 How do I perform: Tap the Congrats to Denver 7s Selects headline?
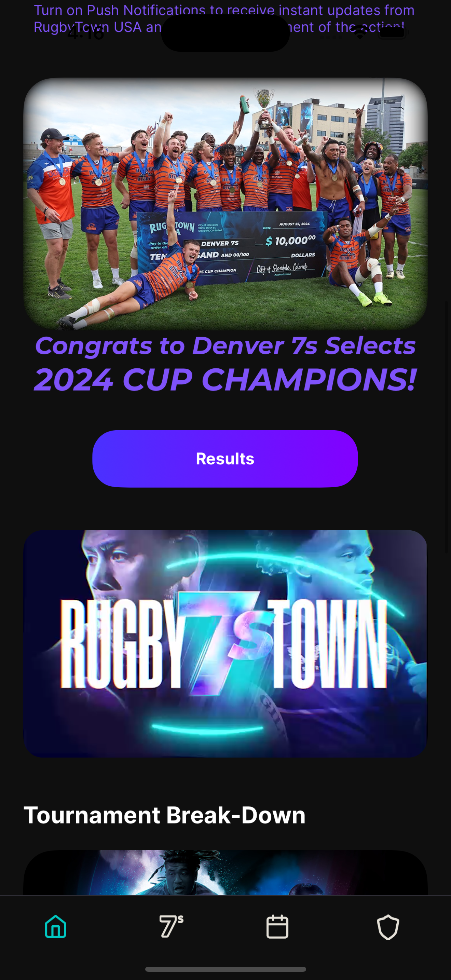225,345
